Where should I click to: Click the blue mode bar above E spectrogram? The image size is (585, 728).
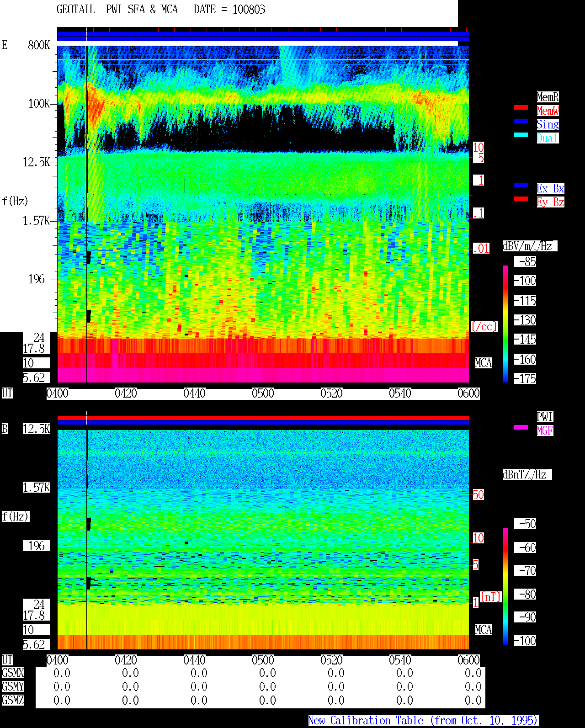click(263, 36)
